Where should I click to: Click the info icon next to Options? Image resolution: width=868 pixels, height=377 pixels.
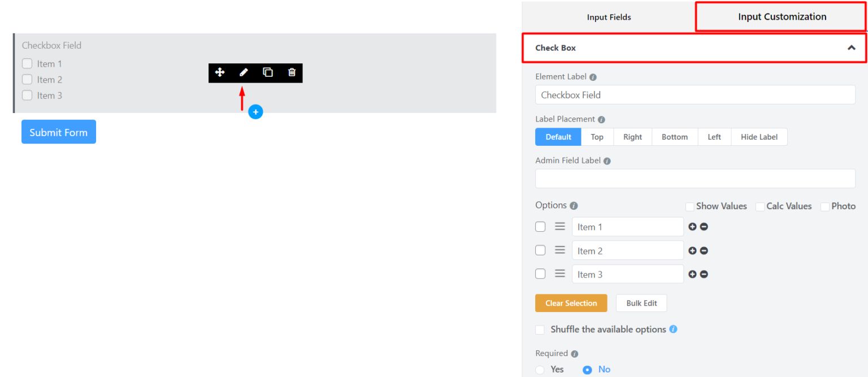pos(574,205)
